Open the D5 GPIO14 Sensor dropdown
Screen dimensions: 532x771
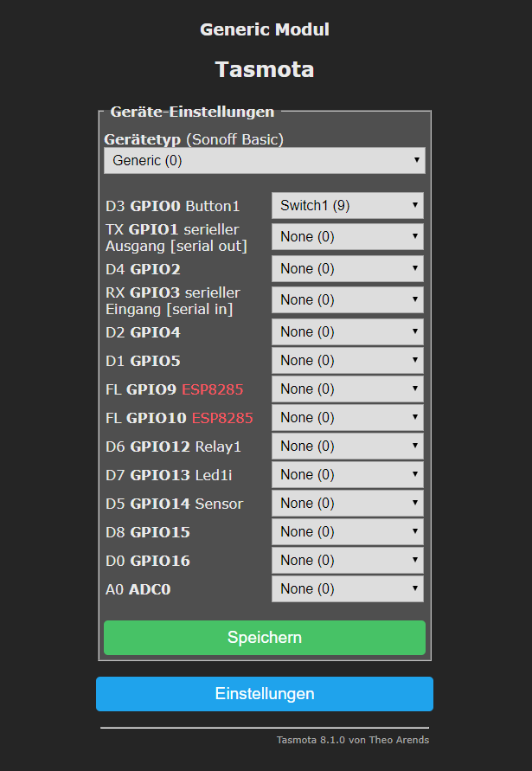[x=348, y=504]
